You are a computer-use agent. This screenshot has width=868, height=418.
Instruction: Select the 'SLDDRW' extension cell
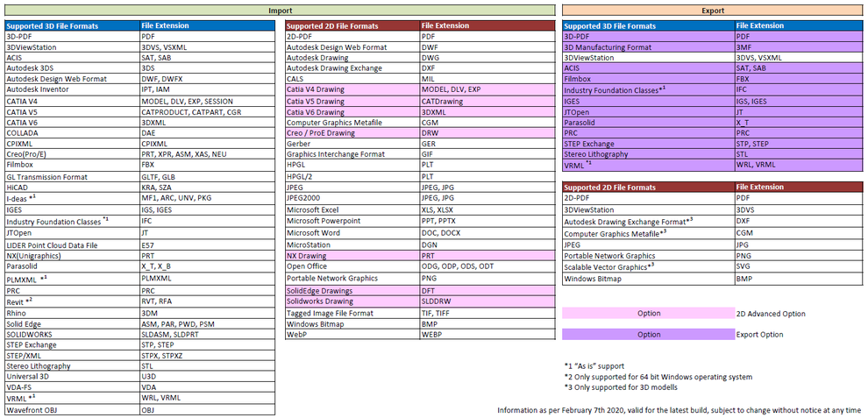[x=487, y=301]
